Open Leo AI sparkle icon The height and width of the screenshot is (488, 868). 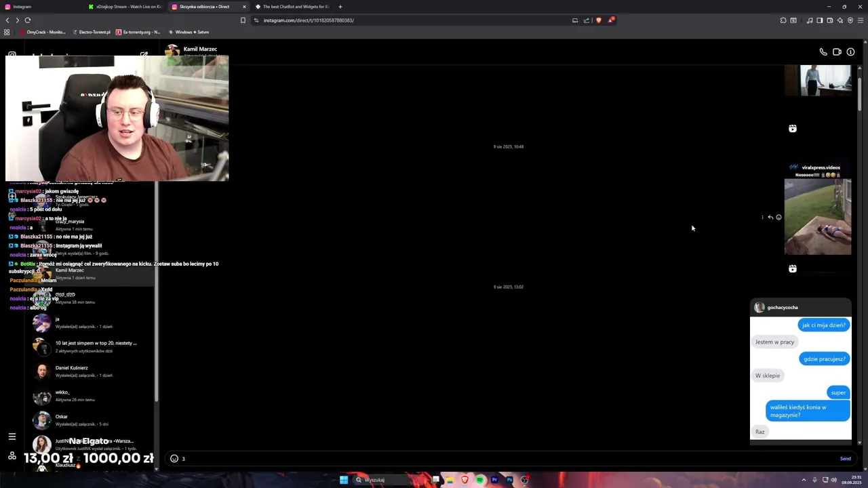(x=840, y=20)
